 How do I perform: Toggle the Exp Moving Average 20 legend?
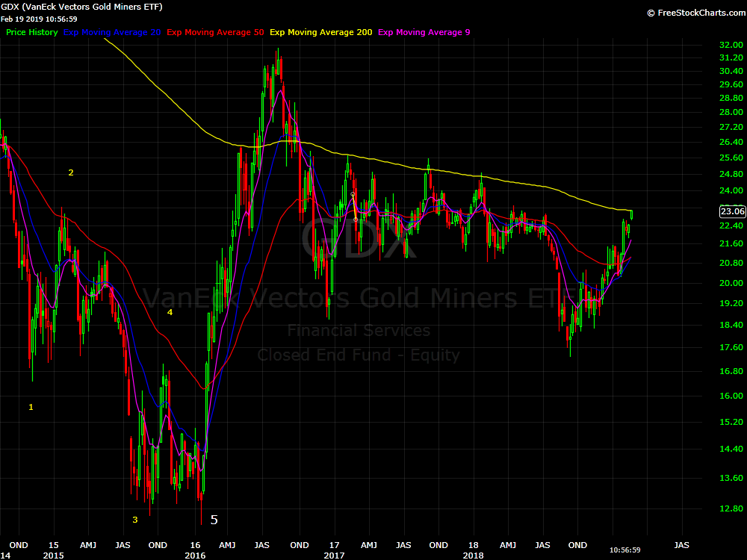tap(112, 32)
